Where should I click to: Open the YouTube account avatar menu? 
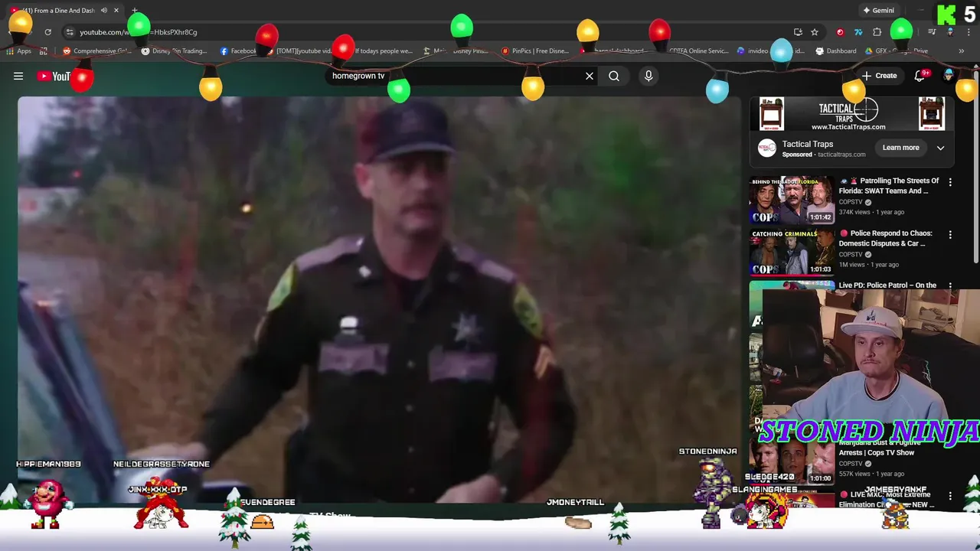[949, 76]
